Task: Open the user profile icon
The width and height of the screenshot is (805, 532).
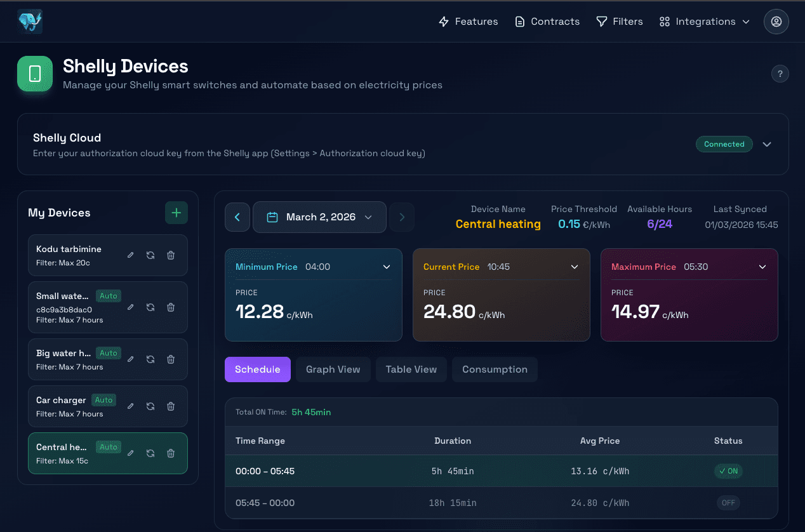Action: pyautogui.click(x=776, y=22)
